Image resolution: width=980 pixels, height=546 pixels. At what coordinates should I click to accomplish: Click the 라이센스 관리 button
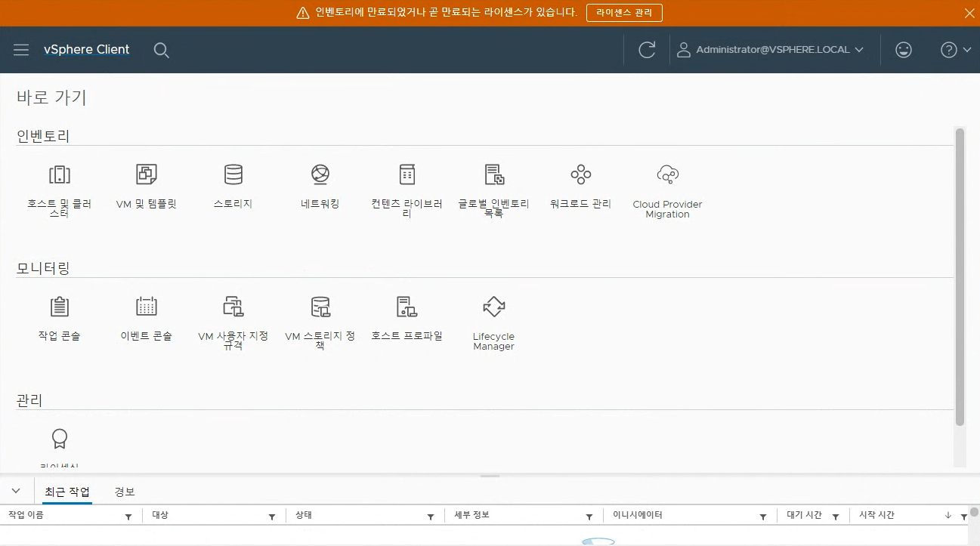624,13
